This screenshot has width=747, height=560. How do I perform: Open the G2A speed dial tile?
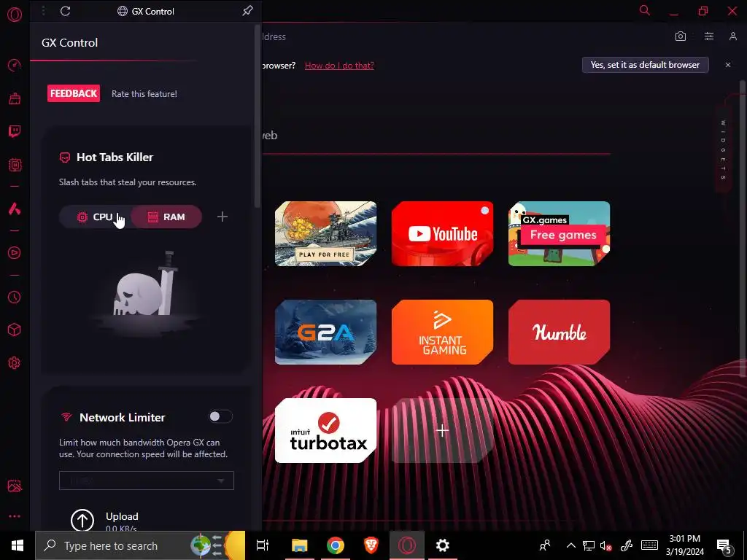(325, 332)
